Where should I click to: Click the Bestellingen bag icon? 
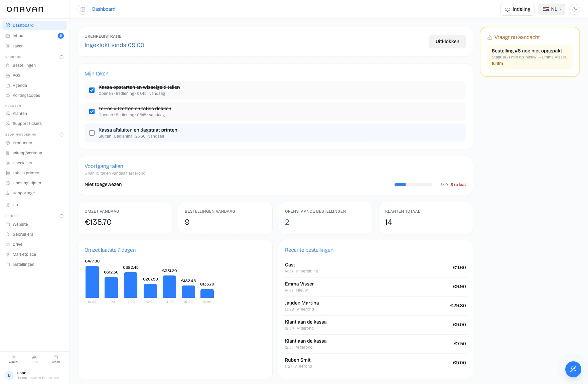click(8, 65)
